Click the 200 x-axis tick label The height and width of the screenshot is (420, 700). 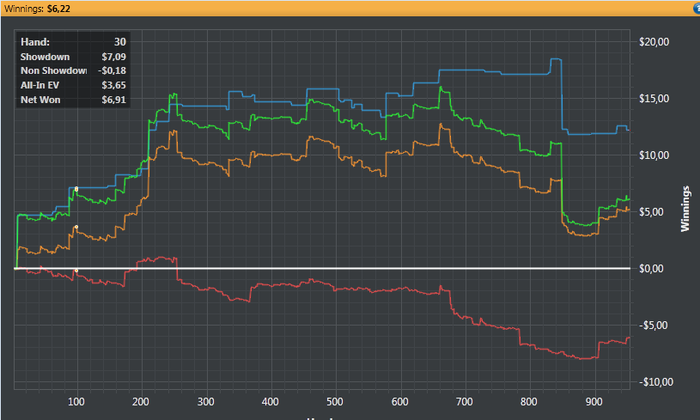click(x=141, y=402)
